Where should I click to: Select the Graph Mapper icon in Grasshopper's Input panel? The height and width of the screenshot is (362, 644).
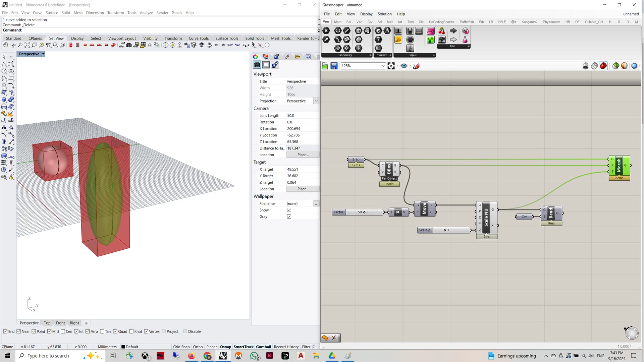(431, 31)
